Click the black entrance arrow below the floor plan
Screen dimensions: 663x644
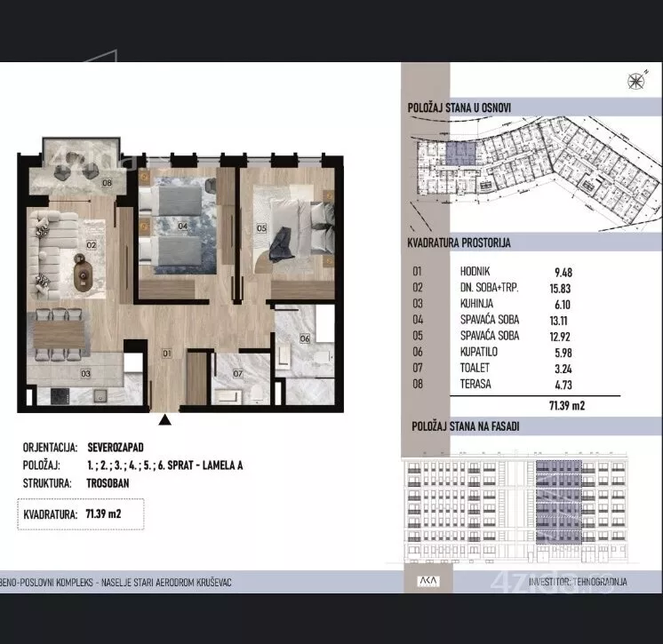(164, 419)
